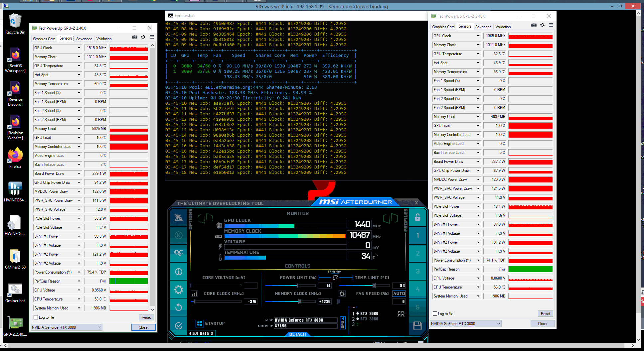The width and height of the screenshot is (644, 351).
Task: Click the Core Clock value field -376
Action: click(251, 301)
